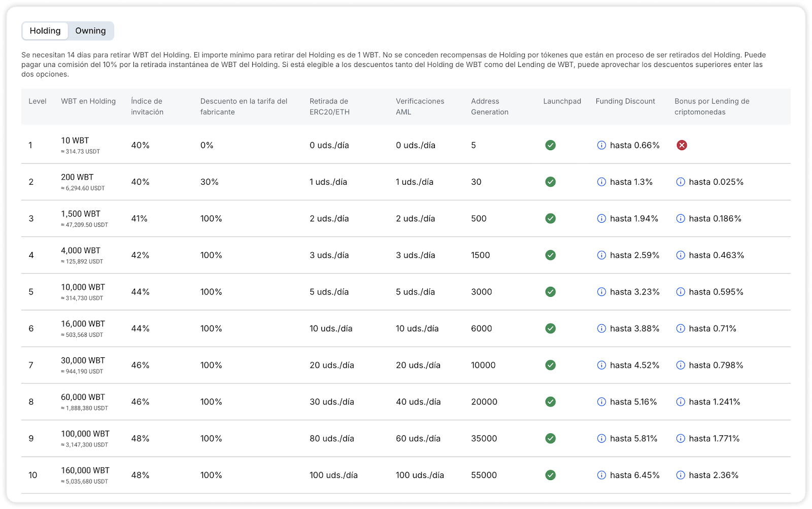Click info icon beside hasta 0.66% funding discount
Image resolution: width=812 pixels, height=509 pixels.
tap(601, 146)
